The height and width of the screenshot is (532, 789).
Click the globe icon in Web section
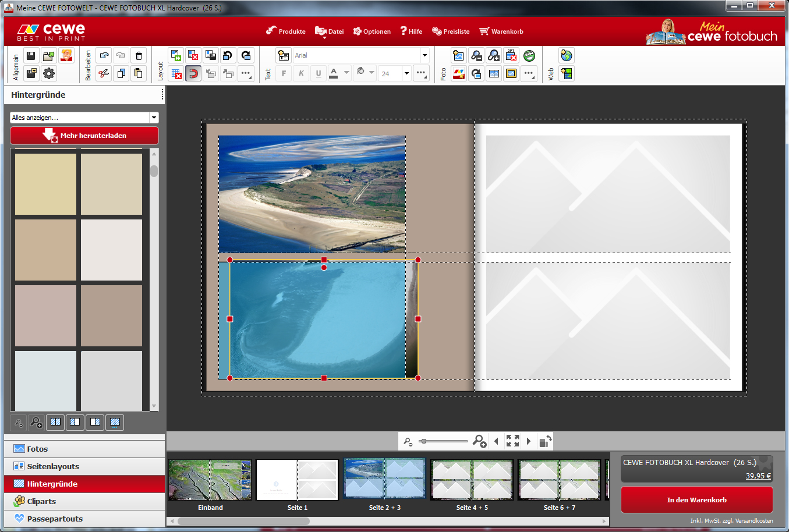[566, 56]
